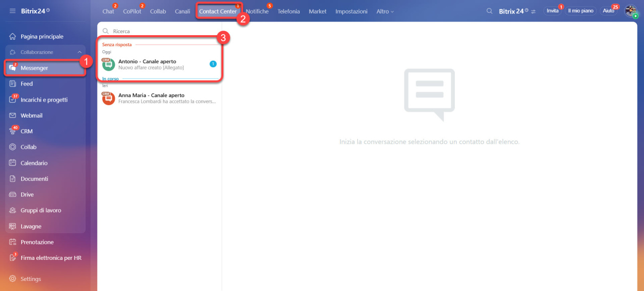Click the Messenger label in the sidebar
The image size is (644, 291).
pos(34,68)
